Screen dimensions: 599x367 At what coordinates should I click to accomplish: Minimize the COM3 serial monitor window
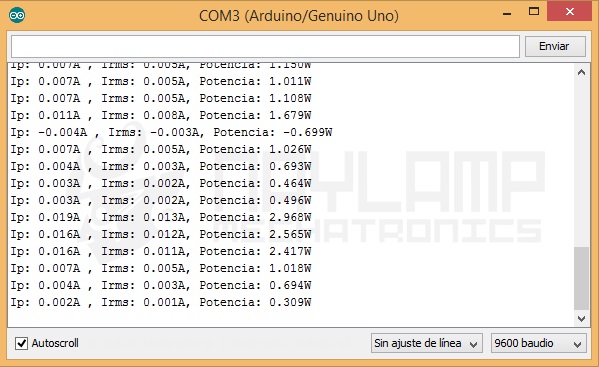pos(507,14)
